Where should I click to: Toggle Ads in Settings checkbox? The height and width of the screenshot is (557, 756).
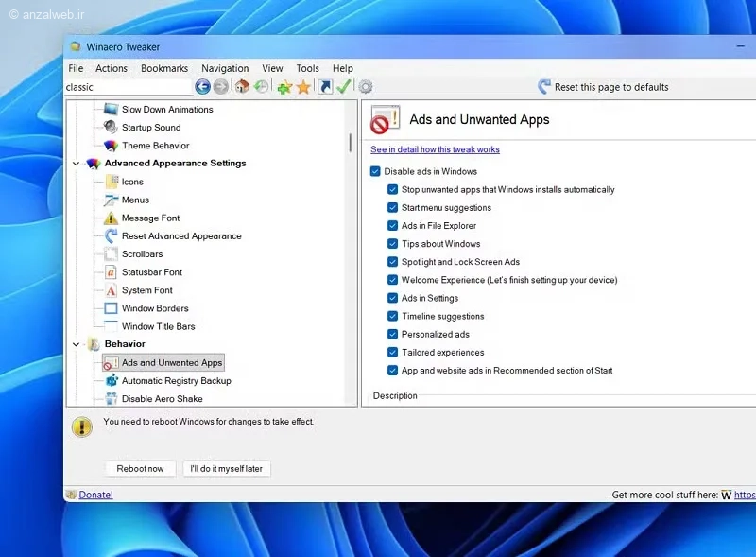click(392, 298)
